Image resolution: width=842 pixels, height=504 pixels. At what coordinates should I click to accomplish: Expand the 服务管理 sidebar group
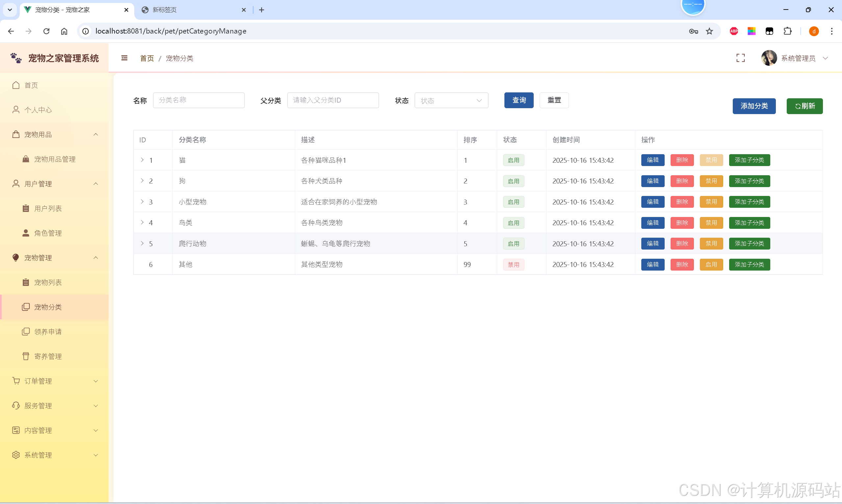54,405
